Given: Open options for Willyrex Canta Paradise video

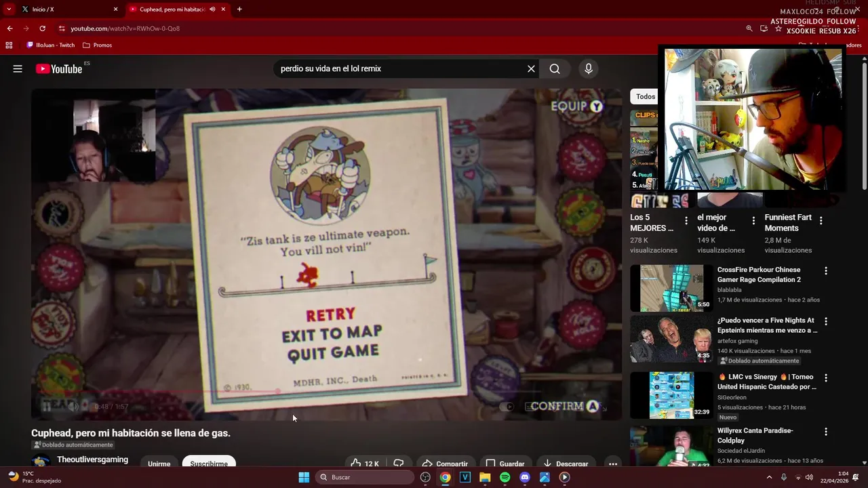Looking at the screenshot, I should point(825,432).
